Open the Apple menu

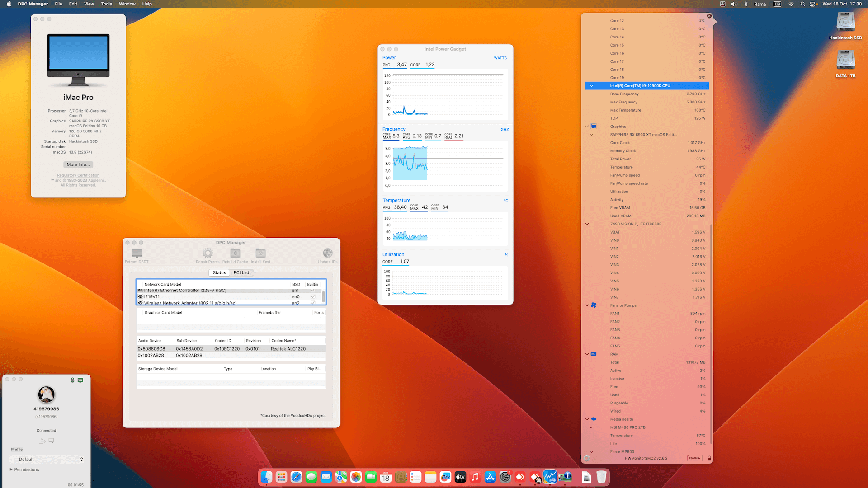tap(9, 4)
